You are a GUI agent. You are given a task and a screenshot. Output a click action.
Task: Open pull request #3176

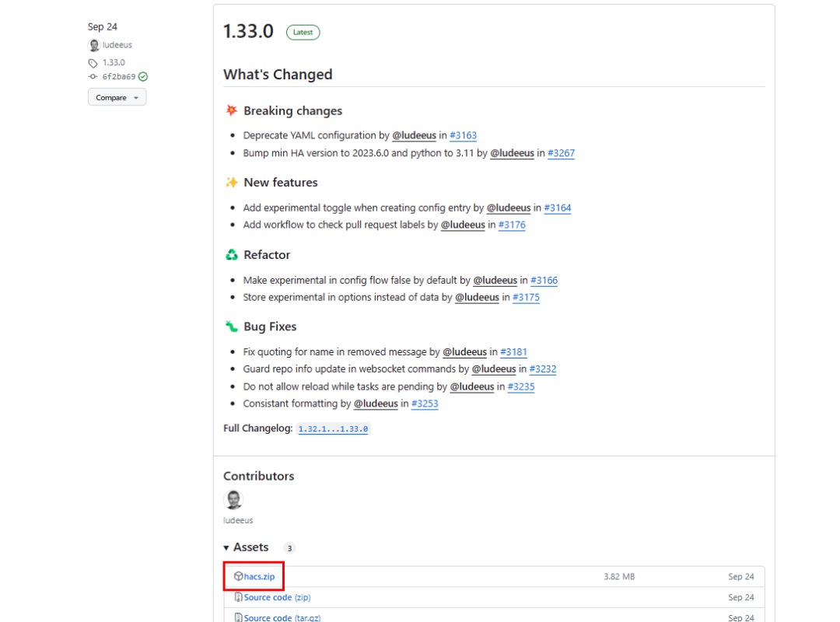click(512, 225)
